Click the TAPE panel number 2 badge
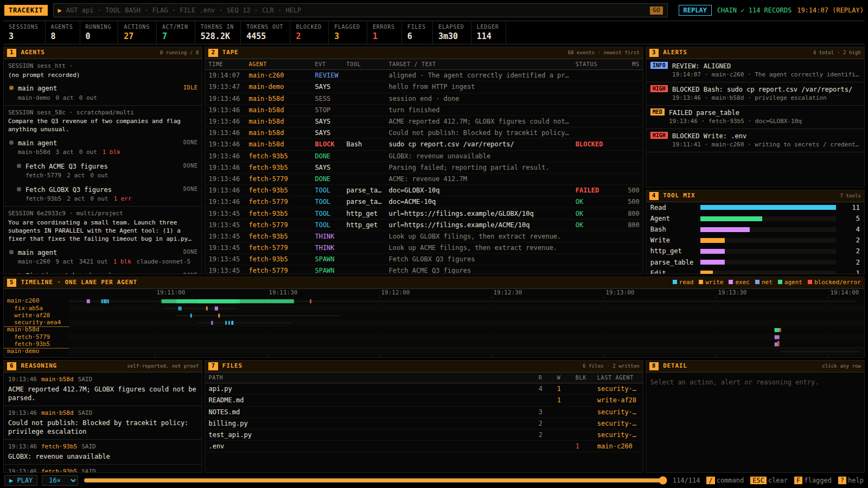The height and width of the screenshot is (488, 868). point(213,53)
